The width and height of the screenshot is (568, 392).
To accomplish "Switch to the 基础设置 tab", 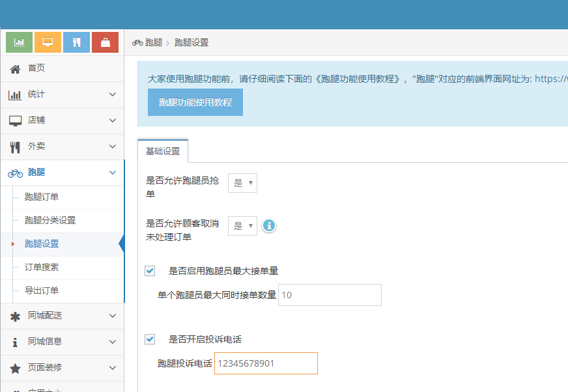I will pyautogui.click(x=163, y=151).
